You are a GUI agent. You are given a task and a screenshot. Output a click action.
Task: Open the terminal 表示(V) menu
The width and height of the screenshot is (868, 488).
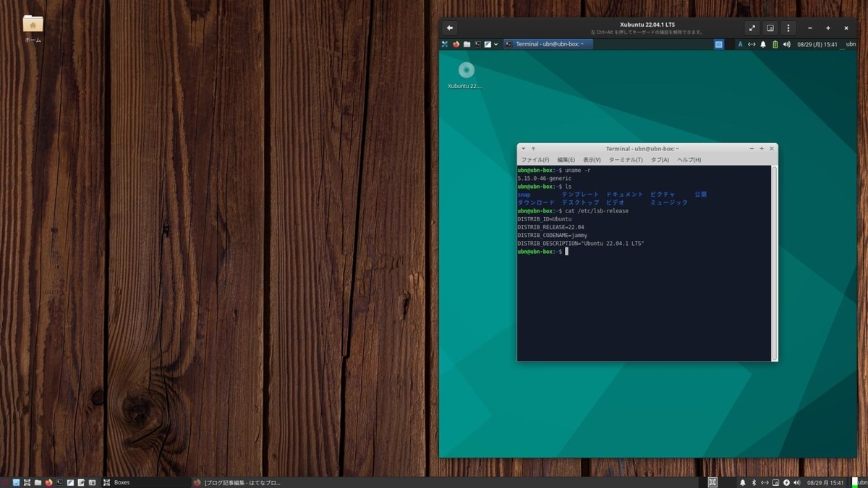[592, 160]
